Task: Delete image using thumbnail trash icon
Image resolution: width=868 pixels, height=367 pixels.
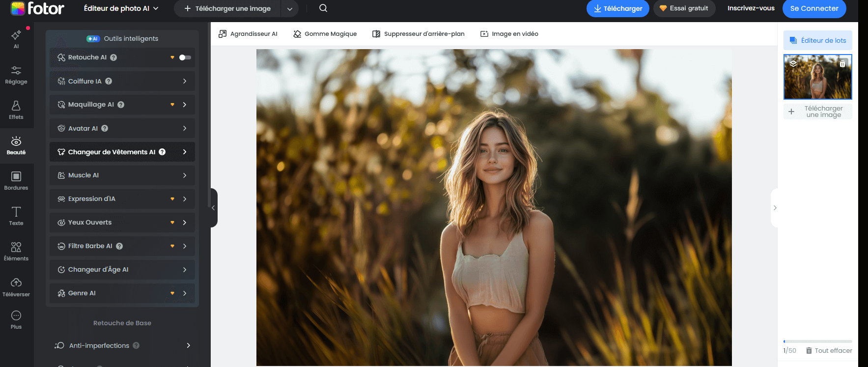Action: click(x=842, y=64)
